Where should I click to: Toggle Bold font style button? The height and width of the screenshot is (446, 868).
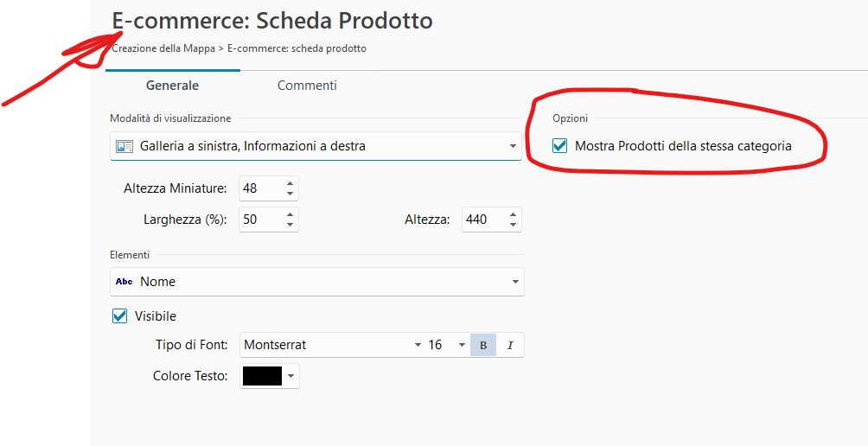[483, 345]
